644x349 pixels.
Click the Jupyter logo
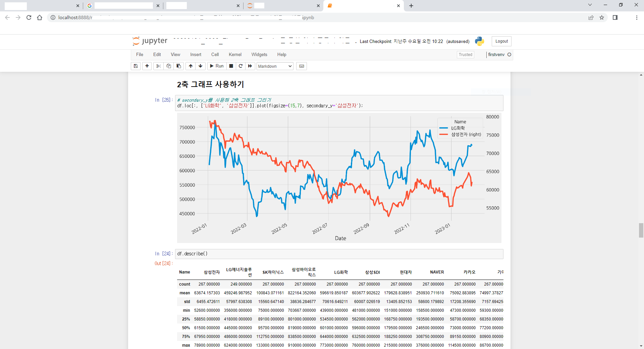tap(150, 41)
